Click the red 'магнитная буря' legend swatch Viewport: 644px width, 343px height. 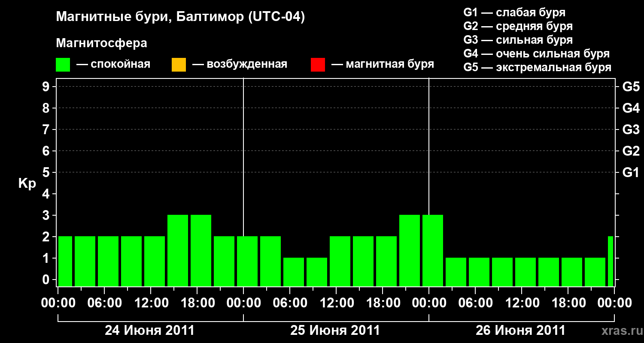[318, 65]
